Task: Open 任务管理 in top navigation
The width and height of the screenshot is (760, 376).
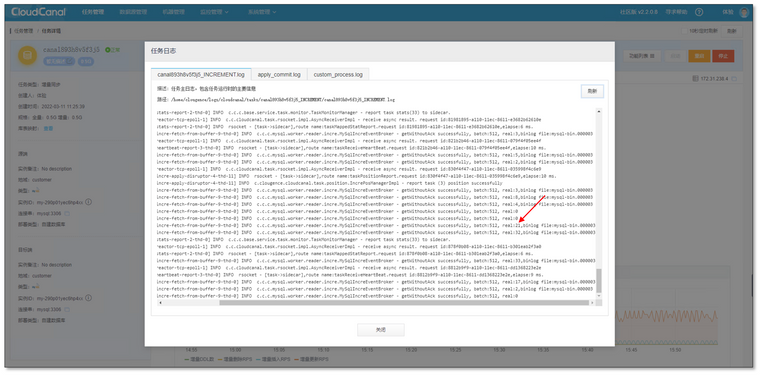Action: coord(92,12)
